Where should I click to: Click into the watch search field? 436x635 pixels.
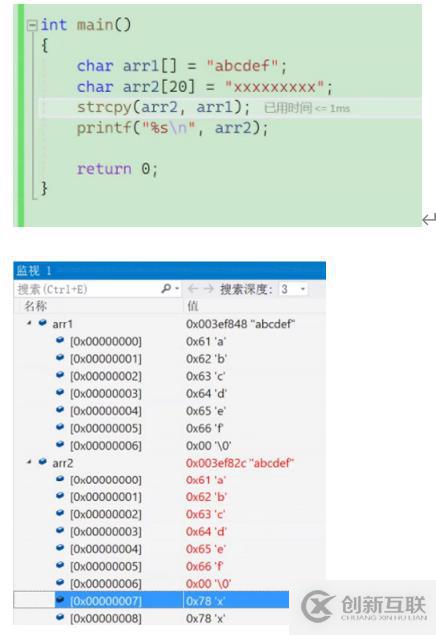87,289
